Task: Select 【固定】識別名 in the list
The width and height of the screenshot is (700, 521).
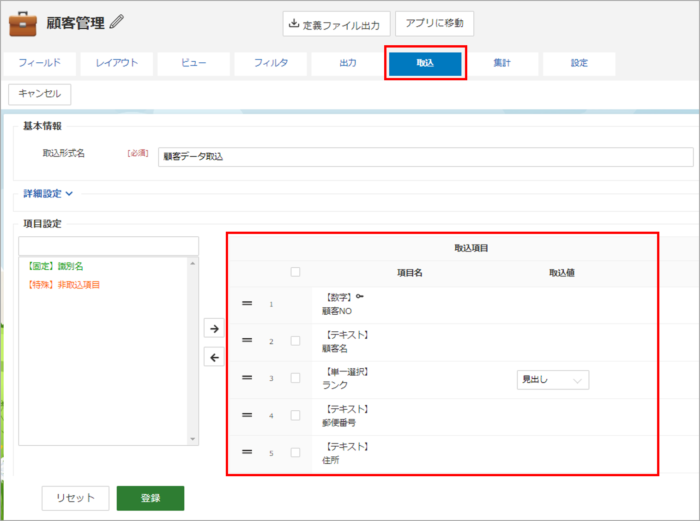Action: tap(55, 267)
